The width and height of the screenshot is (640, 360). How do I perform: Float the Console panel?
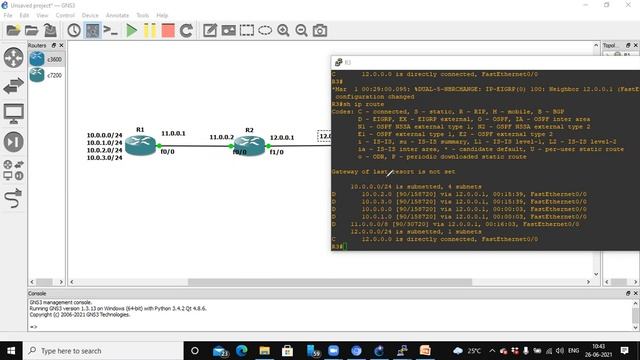pyautogui.click(x=628, y=293)
